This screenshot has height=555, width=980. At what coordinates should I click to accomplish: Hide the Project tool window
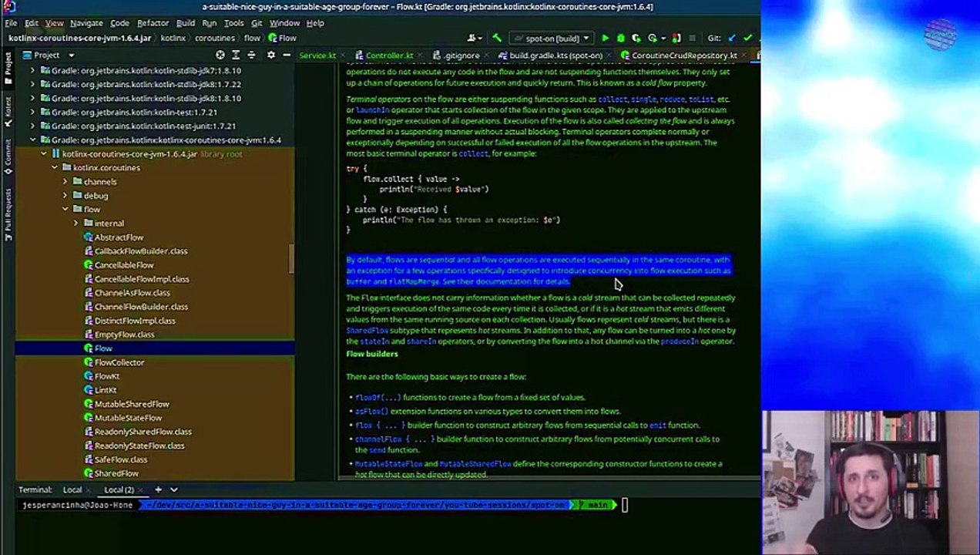pyautogui.click(x=286, y=55)
